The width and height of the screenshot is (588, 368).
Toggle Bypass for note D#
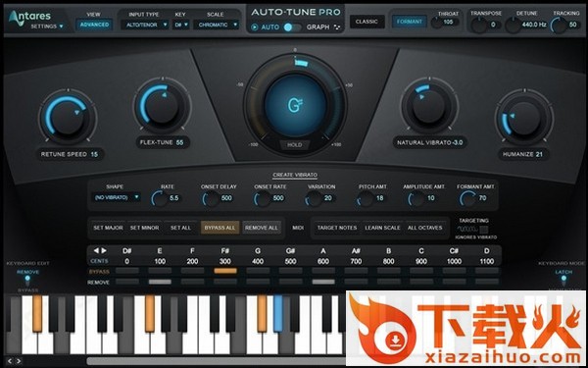(x=127, y=271)
